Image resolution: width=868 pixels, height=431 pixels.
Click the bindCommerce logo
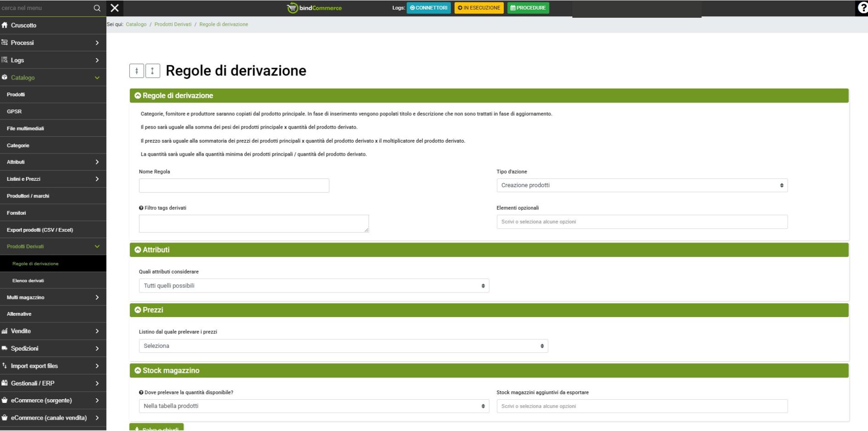coord(314,8)
